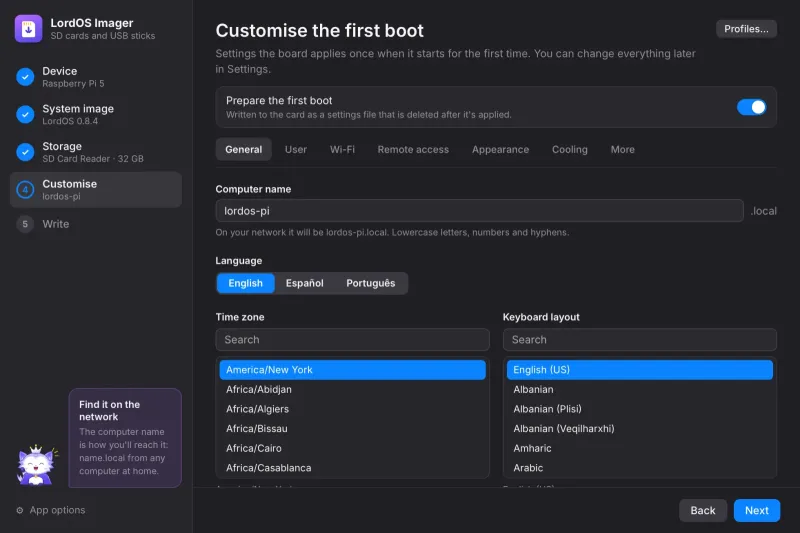Click the .local suffix label
This screenshot has height=533, width=800.
point(764,211)
